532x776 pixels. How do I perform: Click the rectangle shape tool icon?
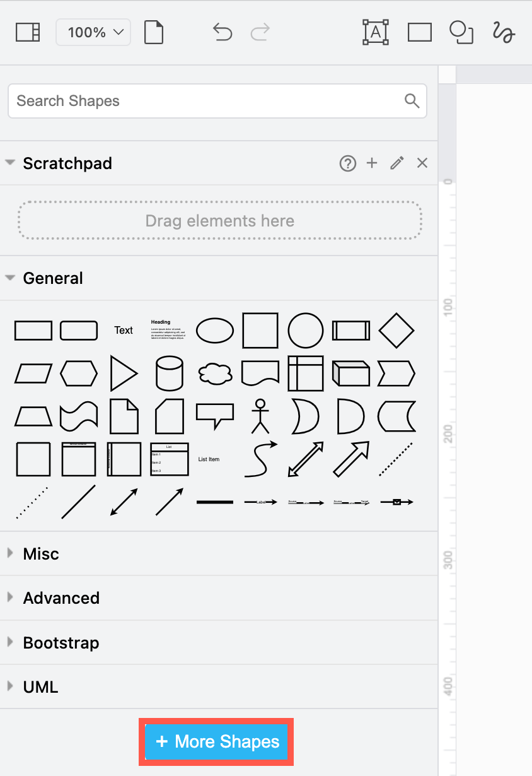tap(419, 32)
